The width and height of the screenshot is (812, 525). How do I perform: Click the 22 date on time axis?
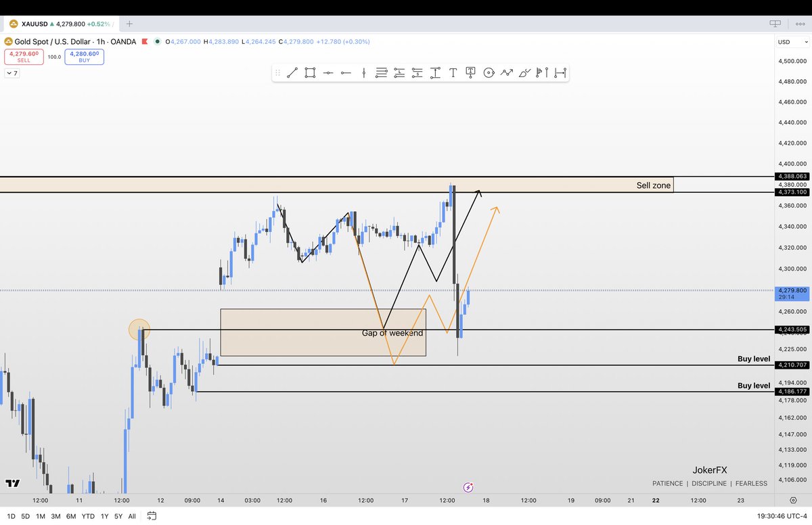pos(656,501)
